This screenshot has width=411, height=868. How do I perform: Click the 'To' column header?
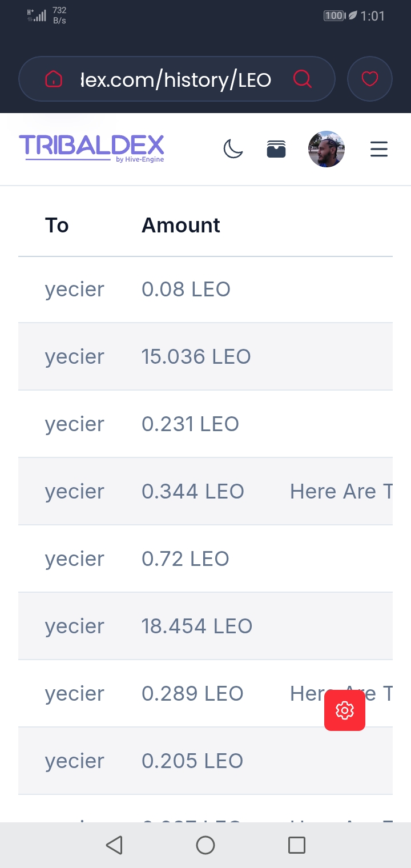pyautogui.click(x=57, y=226)
